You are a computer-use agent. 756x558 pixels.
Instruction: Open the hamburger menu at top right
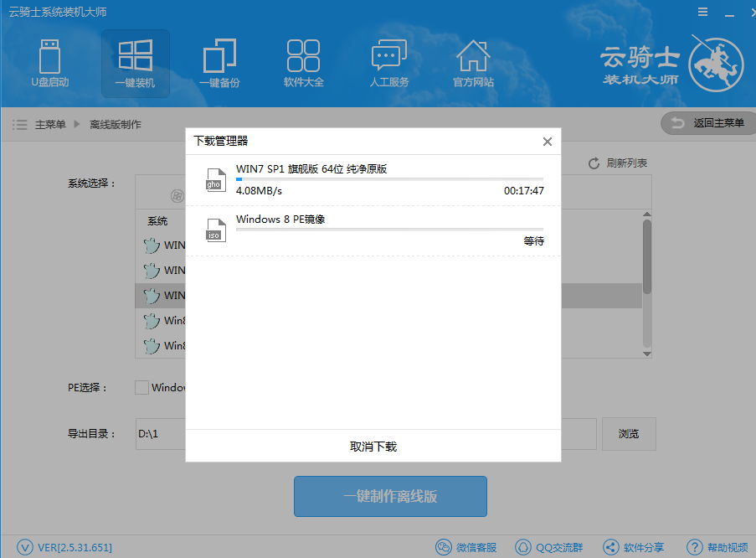[702, 12]
